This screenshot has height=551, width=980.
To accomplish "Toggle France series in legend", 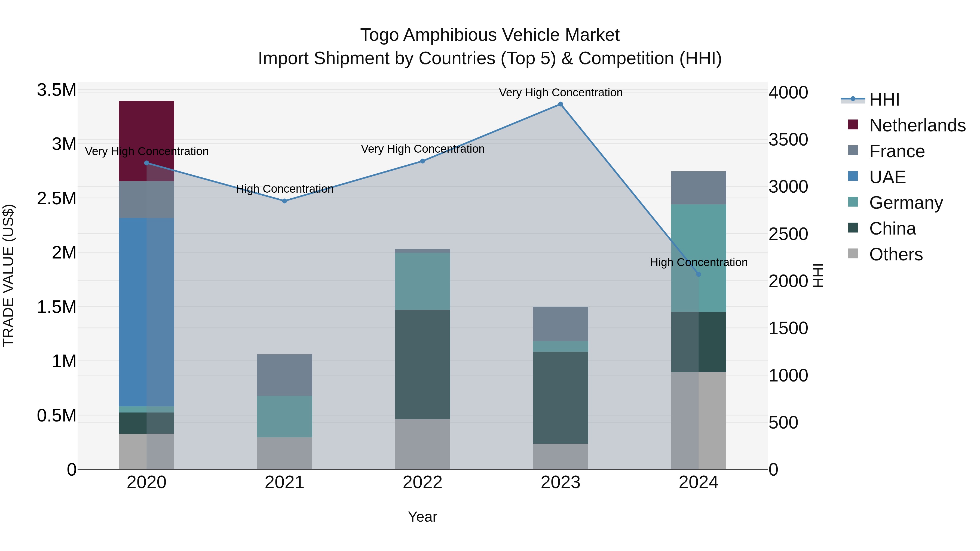I will (886, 151).
